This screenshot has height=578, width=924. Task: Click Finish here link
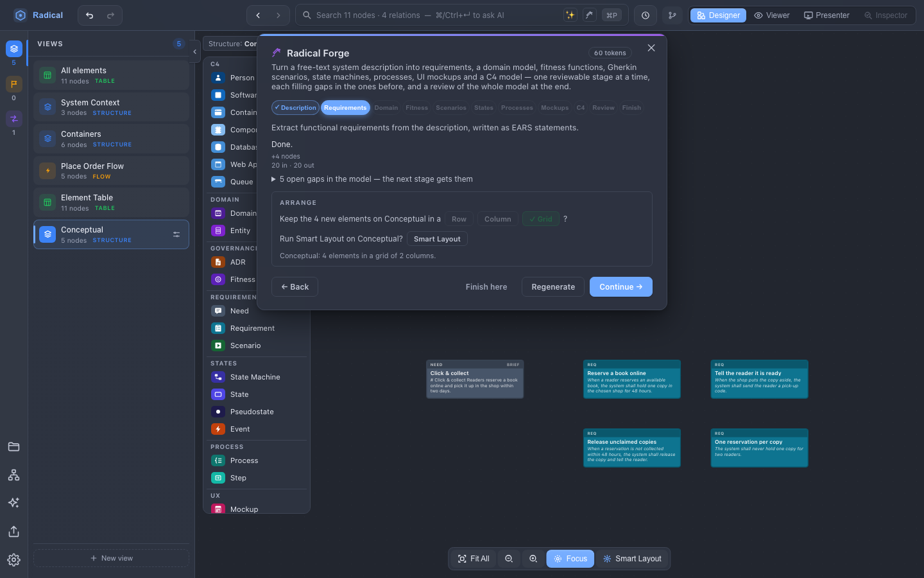[486, 287]
